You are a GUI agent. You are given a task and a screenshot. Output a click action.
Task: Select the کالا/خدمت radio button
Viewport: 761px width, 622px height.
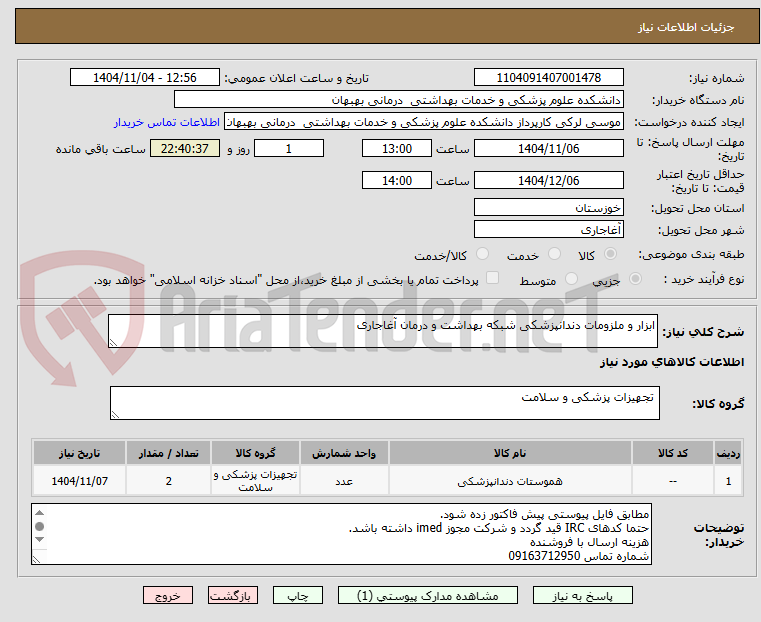click(x=482, y=254)
